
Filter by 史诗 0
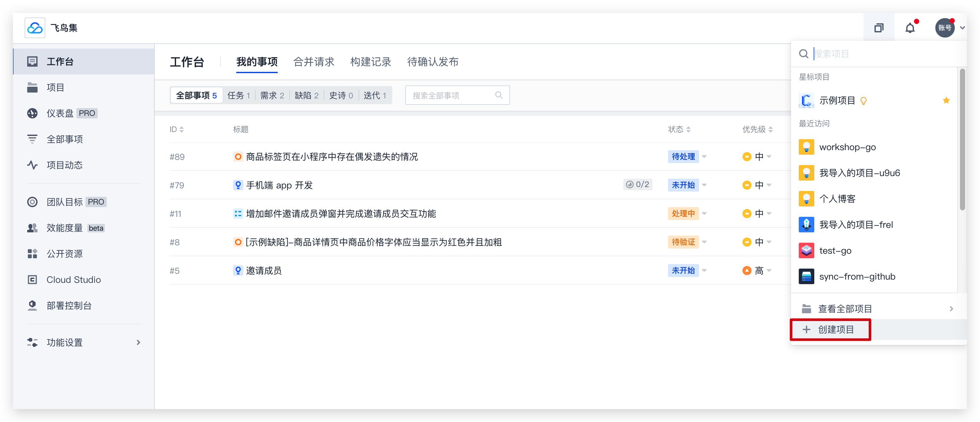(x=341, y=95)
